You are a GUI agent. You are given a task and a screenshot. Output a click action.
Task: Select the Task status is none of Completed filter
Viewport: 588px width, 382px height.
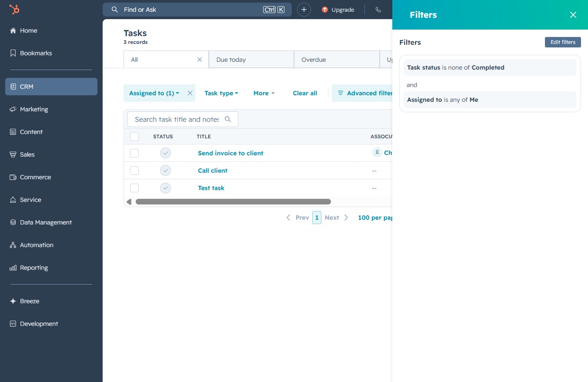(x=490, y=67)
